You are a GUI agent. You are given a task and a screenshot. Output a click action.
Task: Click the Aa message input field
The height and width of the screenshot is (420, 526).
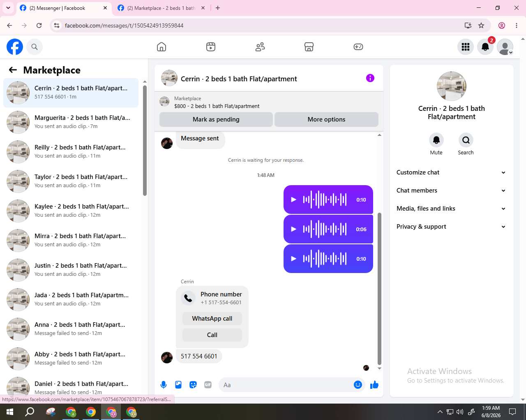pyautogui.click(x=287, y=385)
